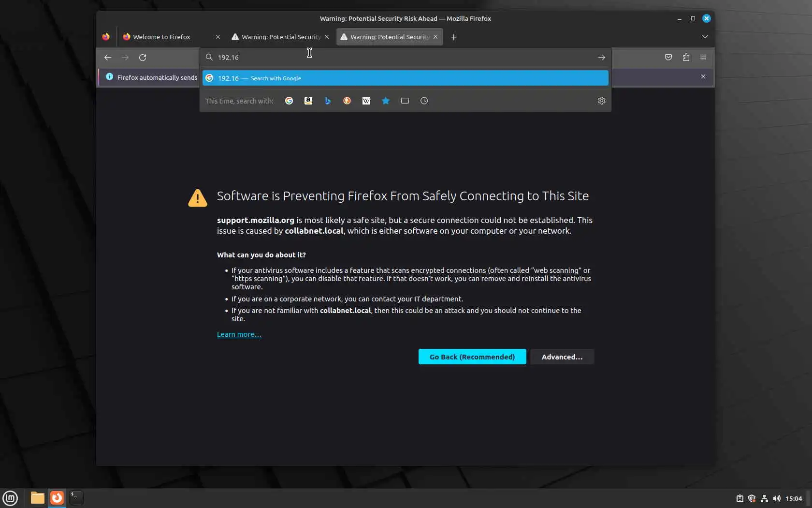Search this time with Bing
The height and width of the screenshot is (508, 812).
pyautogui.click(x=328, y=101)
